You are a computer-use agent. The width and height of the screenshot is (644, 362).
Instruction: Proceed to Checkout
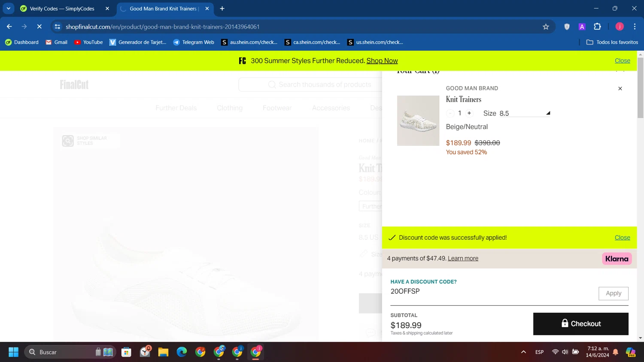point(580,324)
